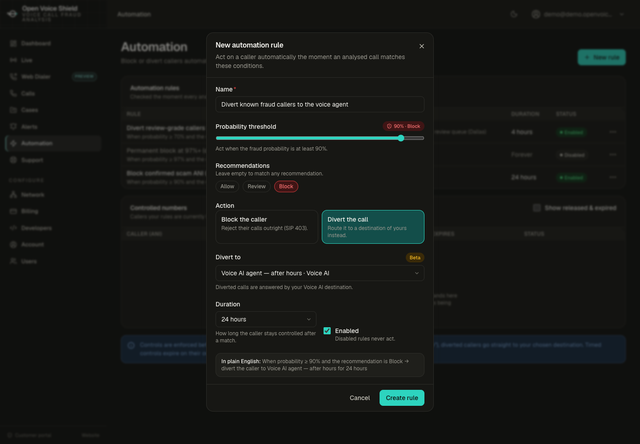Click the Web Dialer phone icon

(13, 77)
